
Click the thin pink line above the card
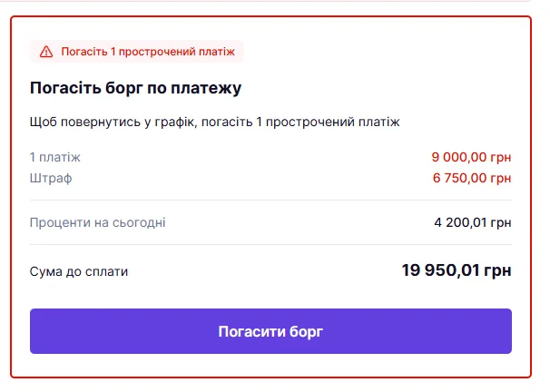[270, 2]
